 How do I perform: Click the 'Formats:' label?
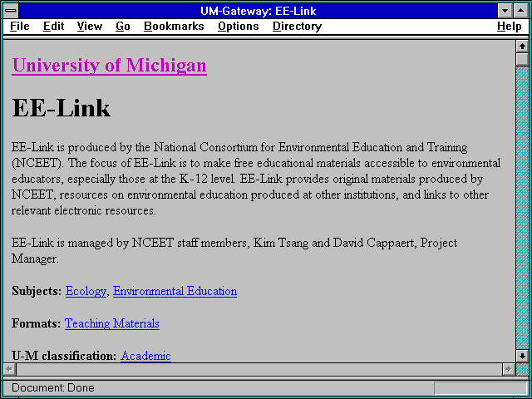coord(36,323)
